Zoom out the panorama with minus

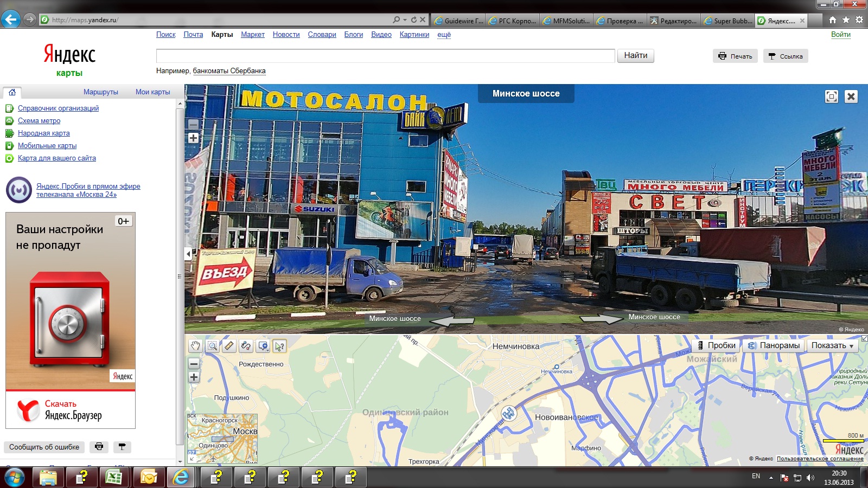193,124
